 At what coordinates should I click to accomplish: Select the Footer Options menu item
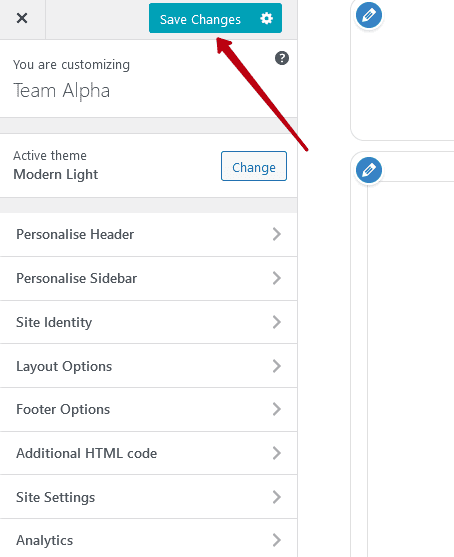point(148,409)
